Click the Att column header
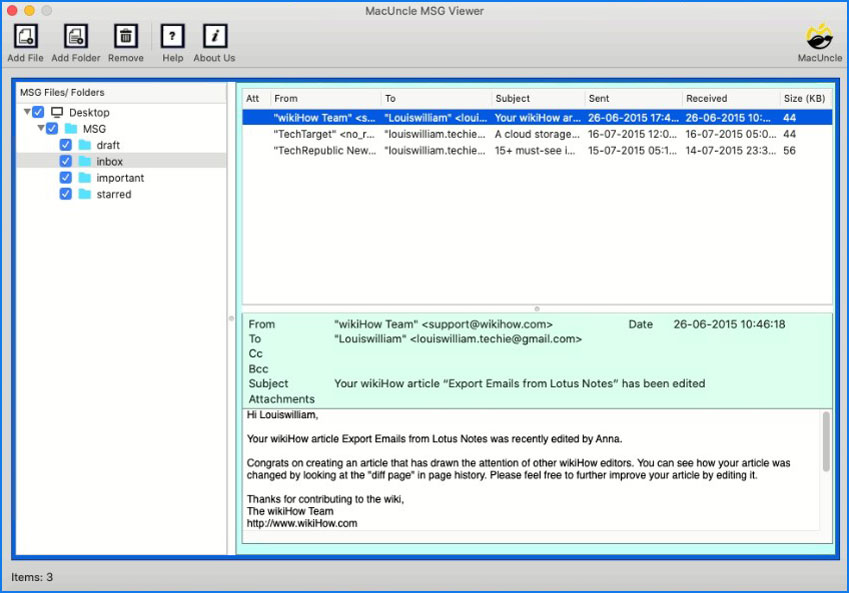849x593 pixels. click(256, 99)
